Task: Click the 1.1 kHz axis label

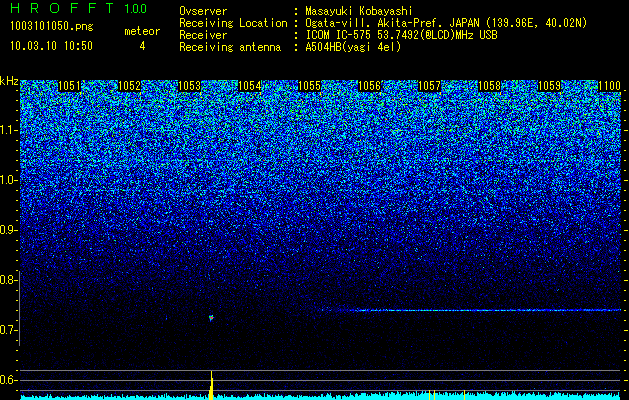Action: point(8,130)
